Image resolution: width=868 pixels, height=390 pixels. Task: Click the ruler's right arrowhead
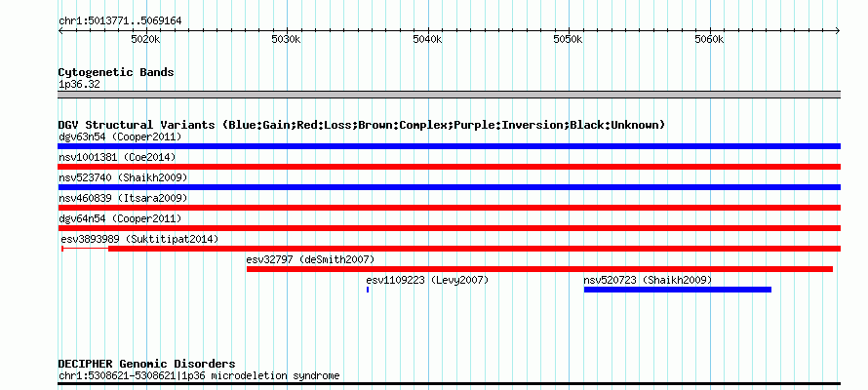click(x=838, y=31)
